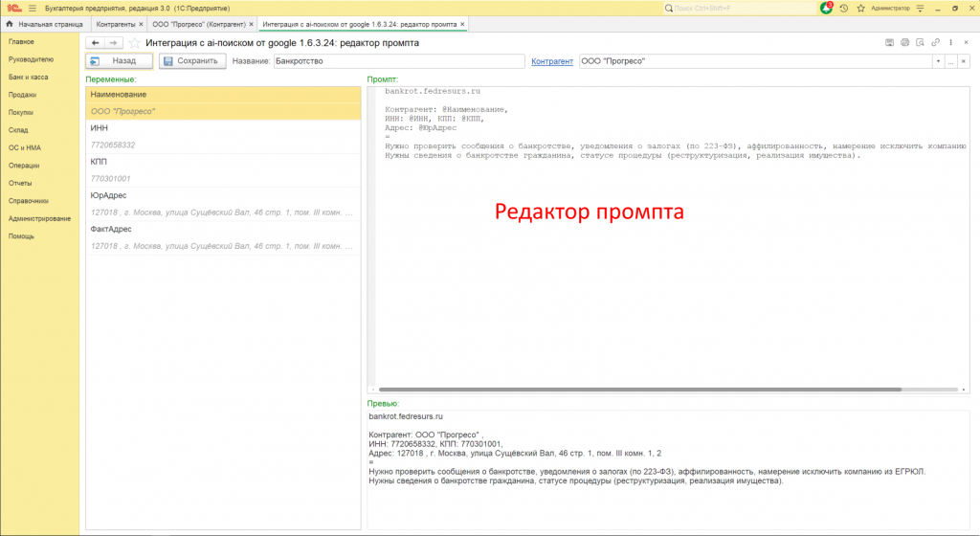
Task: Open the Банк и касса section
Action: [x=29, y=77]
